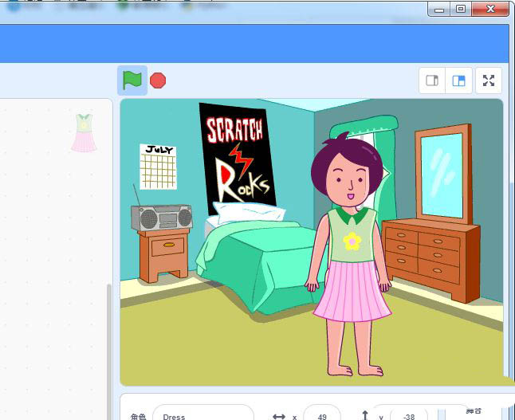Click the Scratch Rocks poster on the wall
Image resolution: width=515 pixels, height=420 pixels.
(x=236, y=157)
